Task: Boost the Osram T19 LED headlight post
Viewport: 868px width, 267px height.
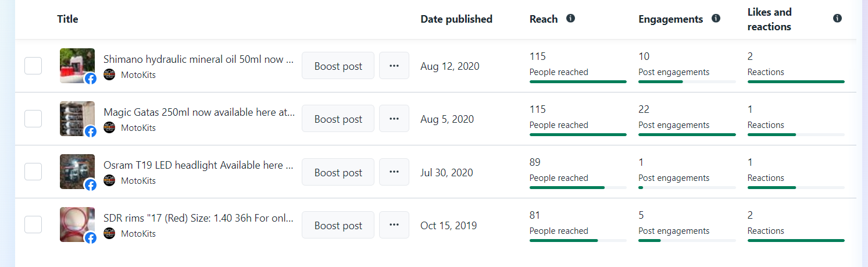Action: click(x=338, y=172)
